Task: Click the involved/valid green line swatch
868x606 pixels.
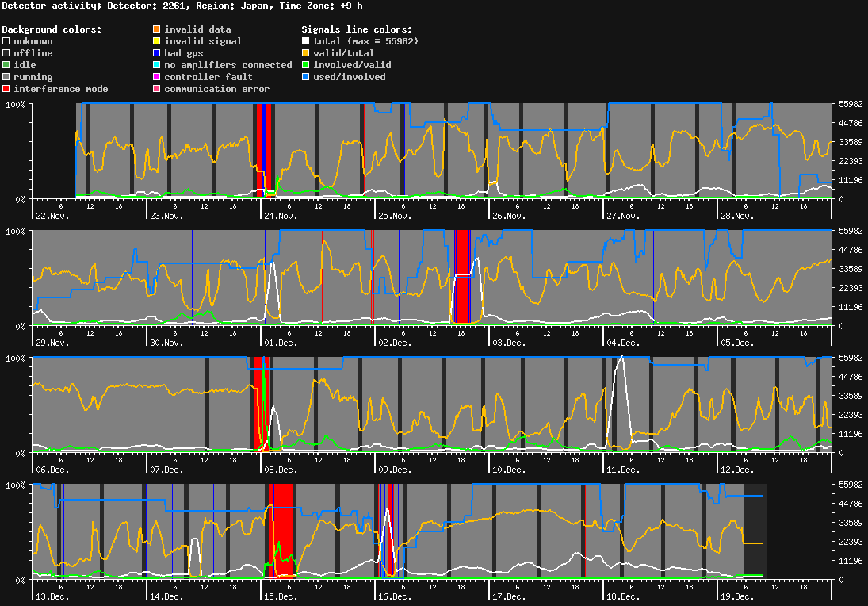Action: click(x=306, y=65)
